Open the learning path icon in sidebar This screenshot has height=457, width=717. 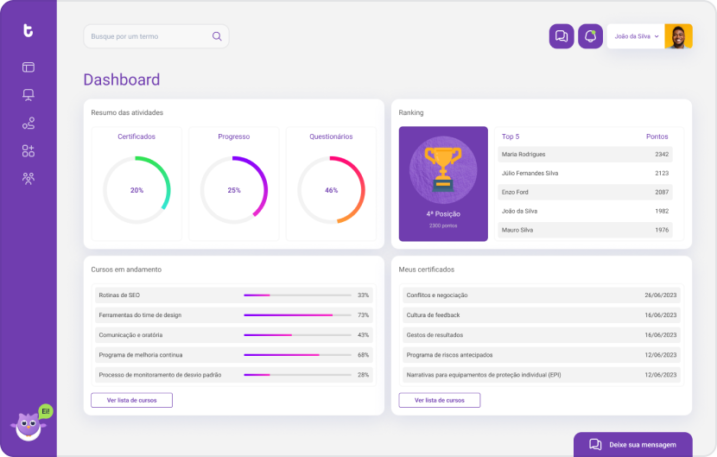pyautogui.click(x=28, y=123)
